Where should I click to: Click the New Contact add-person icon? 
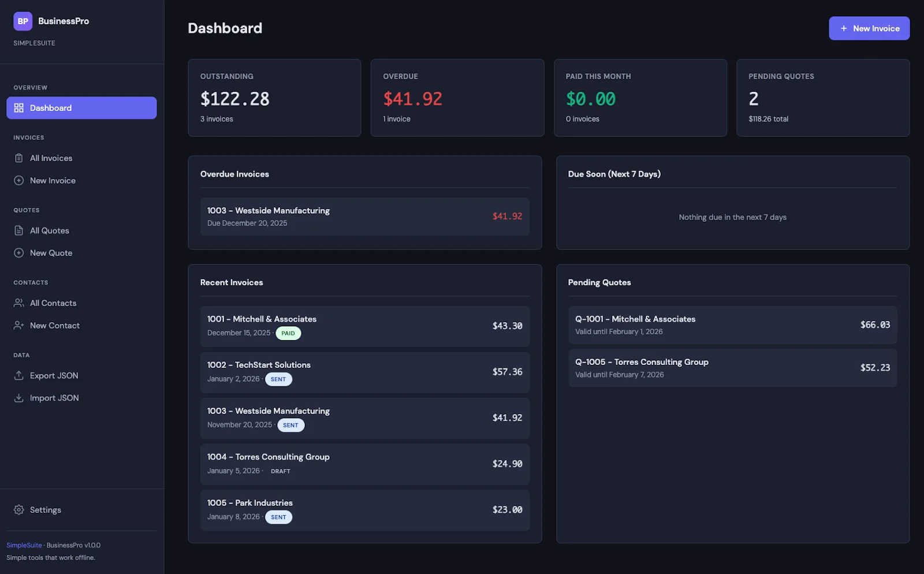tap(18, 325)
